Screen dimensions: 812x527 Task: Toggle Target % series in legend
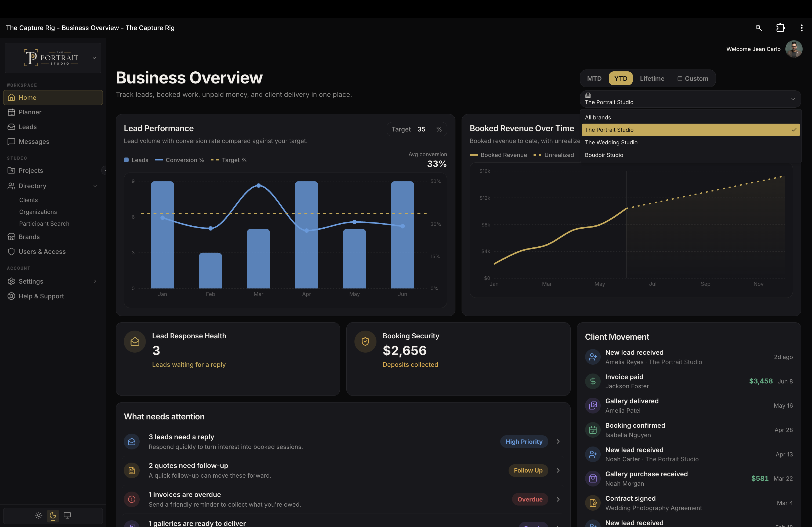(229, 160)
